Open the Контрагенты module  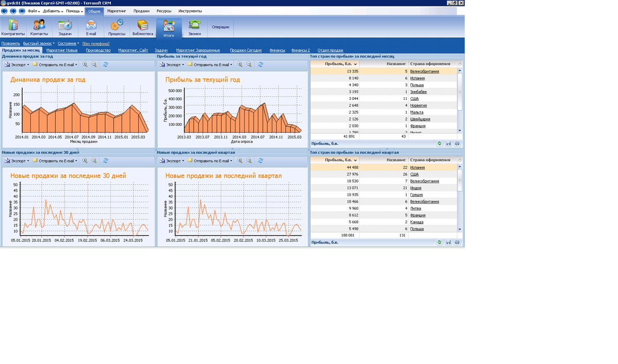tap(13, 28)
